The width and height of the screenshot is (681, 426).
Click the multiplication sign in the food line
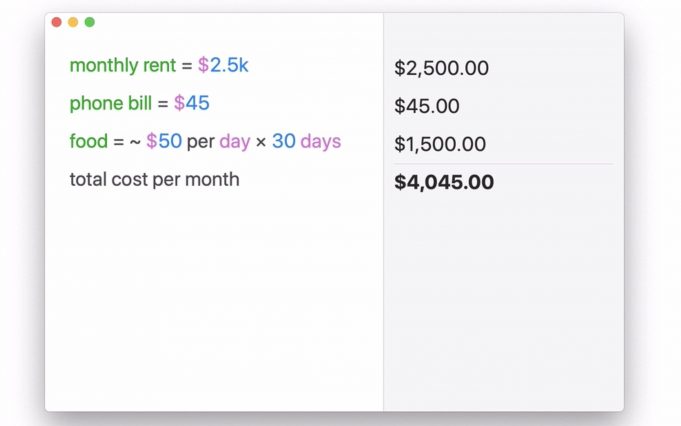coord(261,141)
